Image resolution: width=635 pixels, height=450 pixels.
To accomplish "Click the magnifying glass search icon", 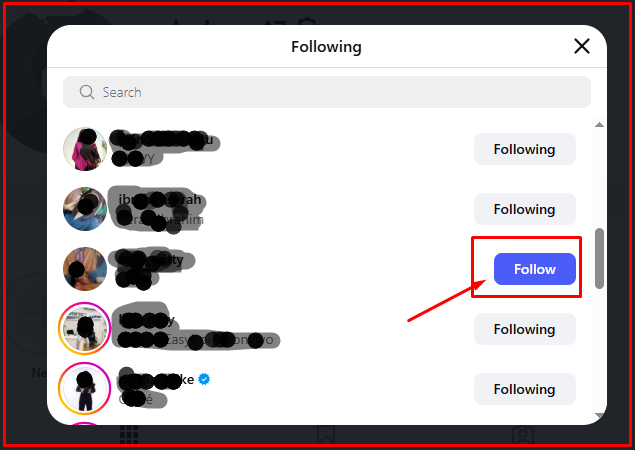I will (86, 92).
